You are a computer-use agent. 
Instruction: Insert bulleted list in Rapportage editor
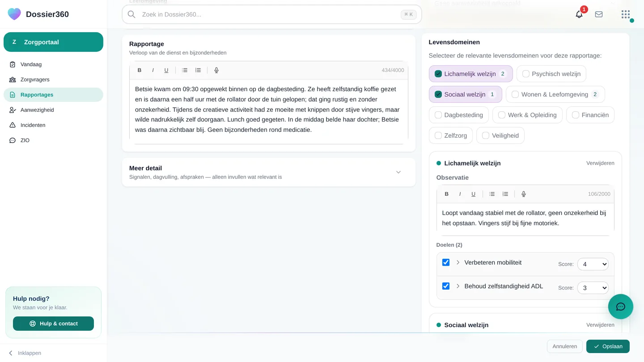click(x=185, y=70)
